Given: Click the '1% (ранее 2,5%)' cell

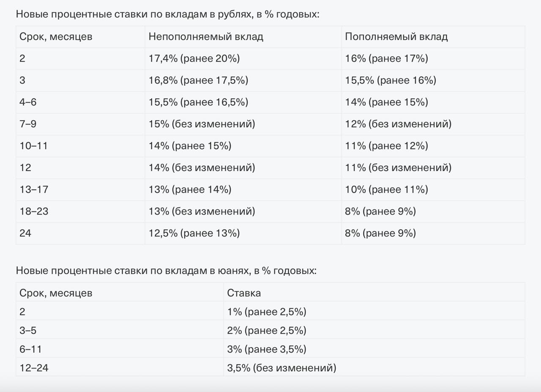Looking at the screenshot, I should (x=267, y=312).
